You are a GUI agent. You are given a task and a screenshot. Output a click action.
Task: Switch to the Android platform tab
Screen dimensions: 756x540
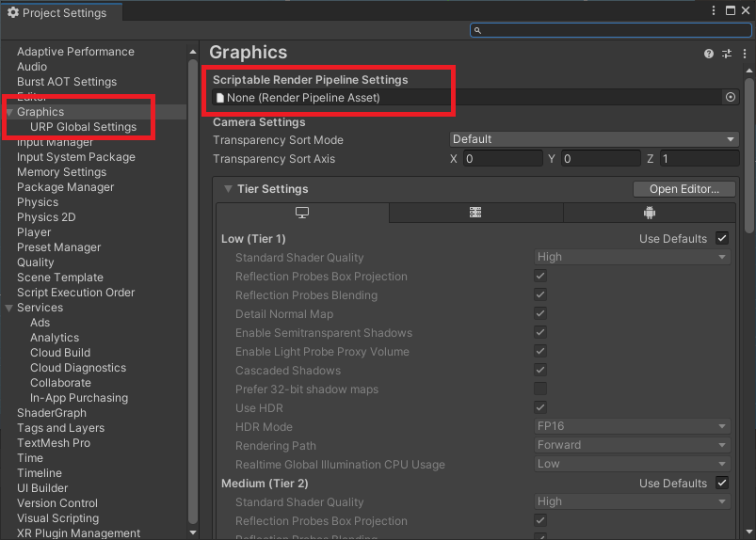pos(649,214)
